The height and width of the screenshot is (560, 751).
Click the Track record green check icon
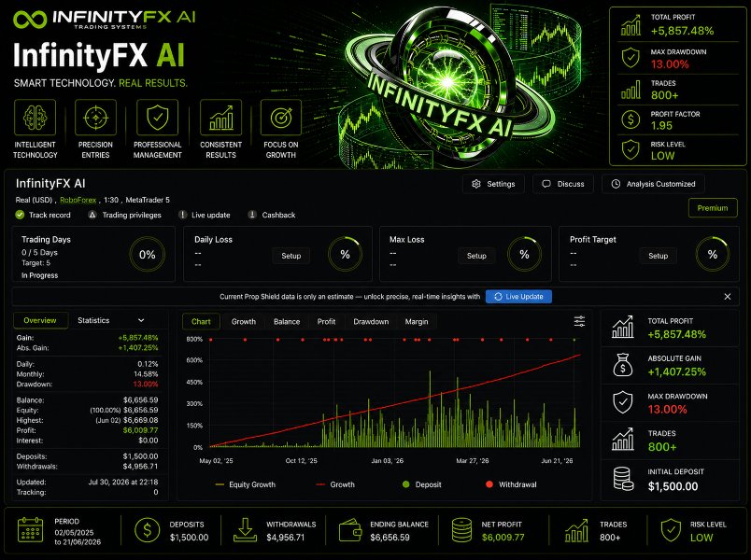(20, 215)
